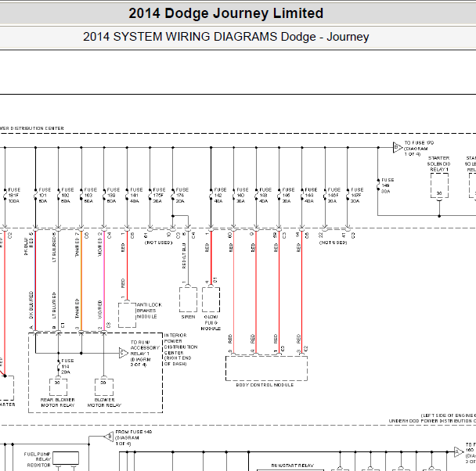Select the FUSE 140 label

point(243,196)
